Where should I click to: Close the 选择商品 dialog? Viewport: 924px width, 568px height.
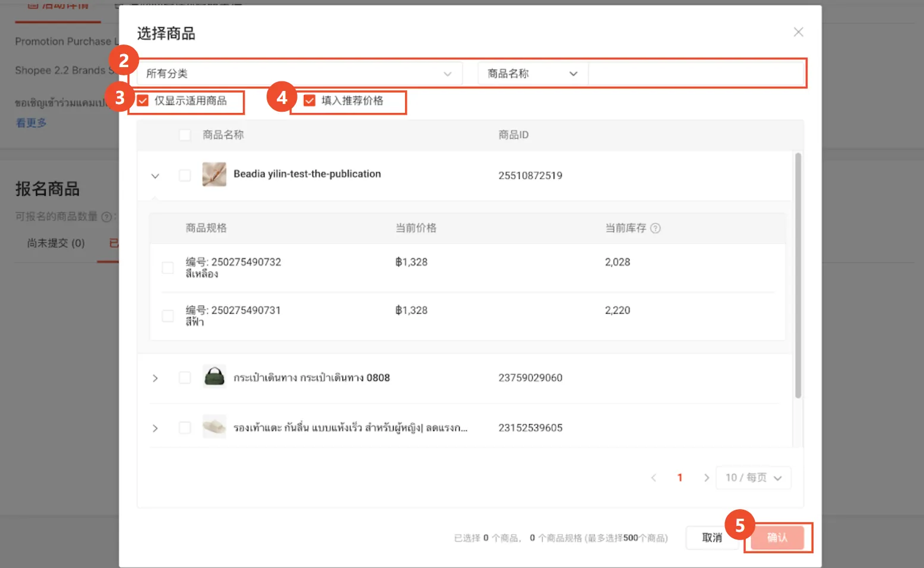click(x=798, y=32)
